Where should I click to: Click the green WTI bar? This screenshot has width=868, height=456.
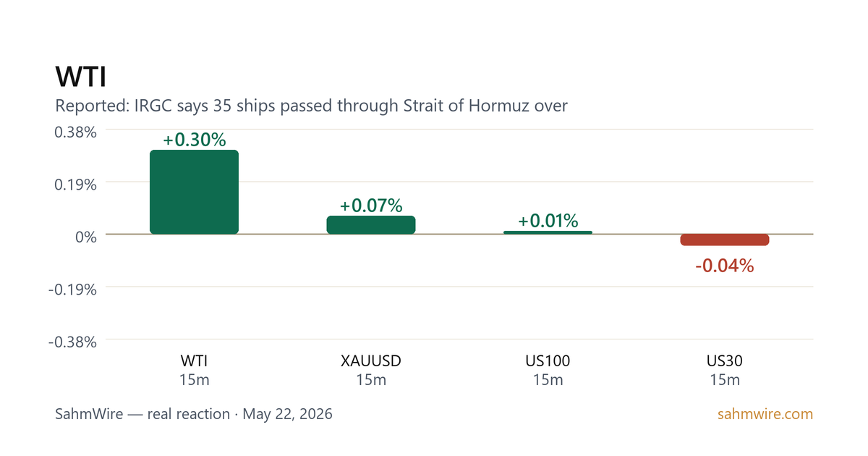coord(194,192)
